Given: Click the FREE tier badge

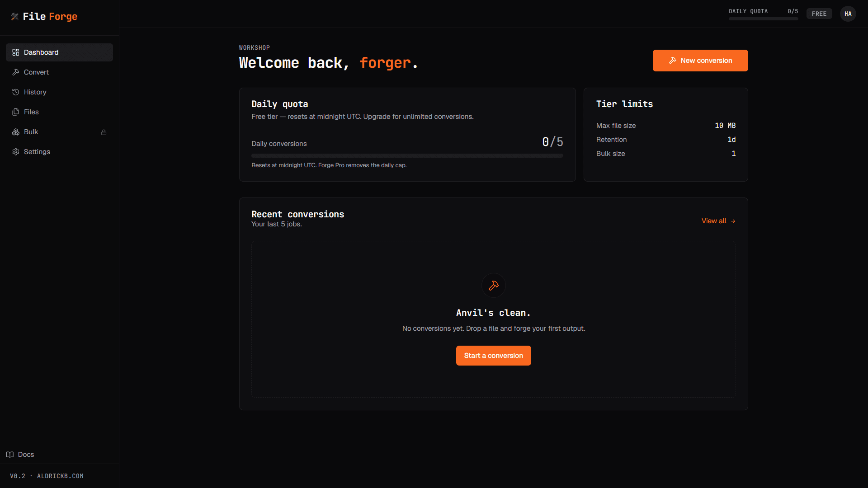Looking at the screenshot, I should click(x=819, y=14).
